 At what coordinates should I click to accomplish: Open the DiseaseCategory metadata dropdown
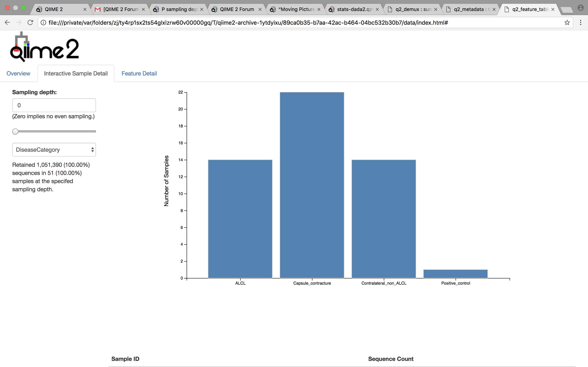point(54,149)
